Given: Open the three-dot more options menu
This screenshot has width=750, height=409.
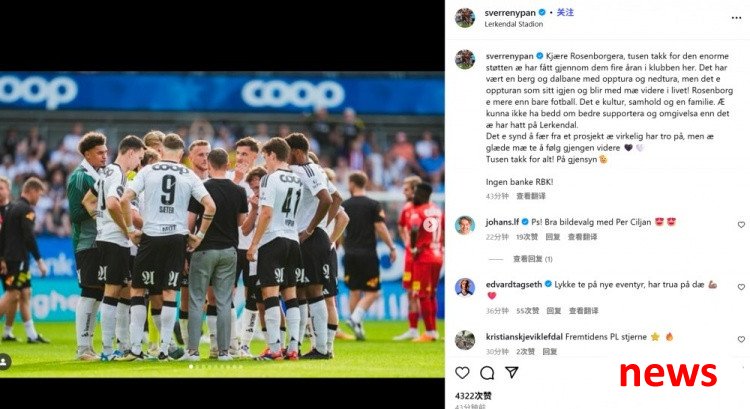Looking at the screenshot, I should point(736,18).
